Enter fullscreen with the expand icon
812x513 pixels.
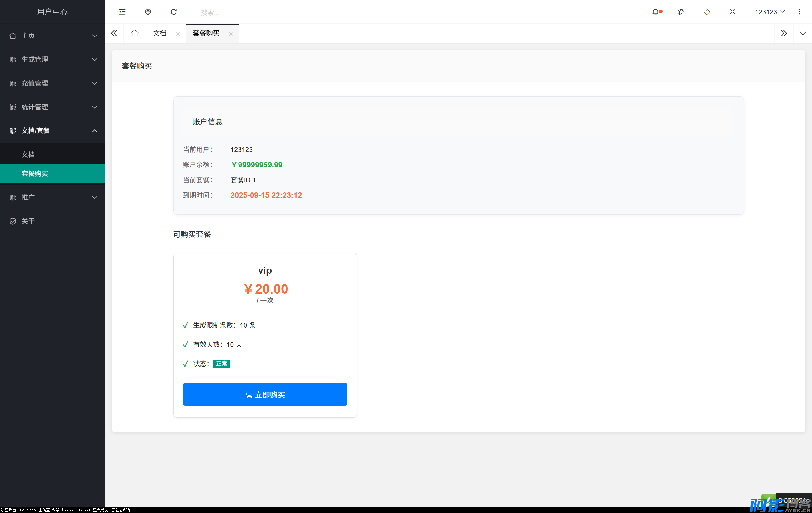pos(732,12)
